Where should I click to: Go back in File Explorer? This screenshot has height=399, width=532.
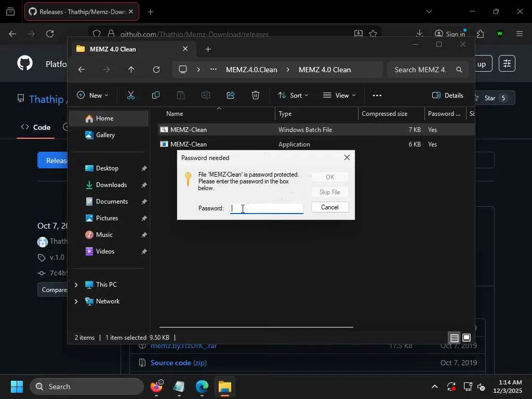(x=82, y=70)
